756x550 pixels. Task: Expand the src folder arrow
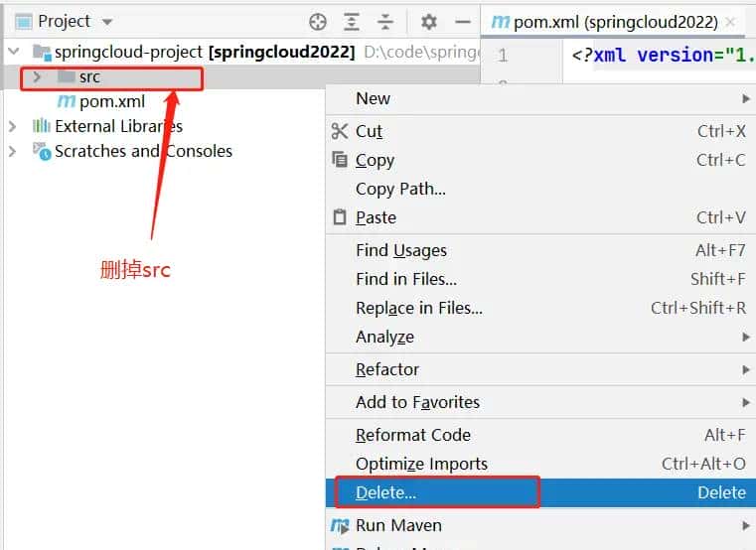coord(37,77)
